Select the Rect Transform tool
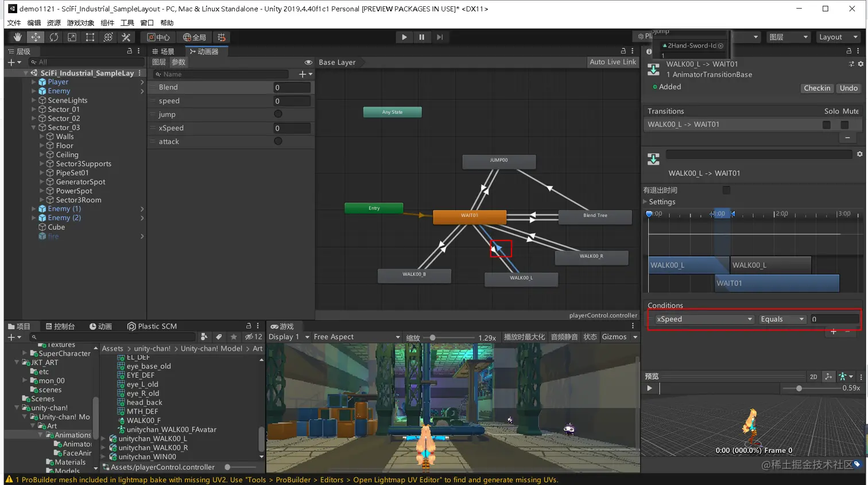This screenshot has width=868, height=485. (x=90, y=37)
